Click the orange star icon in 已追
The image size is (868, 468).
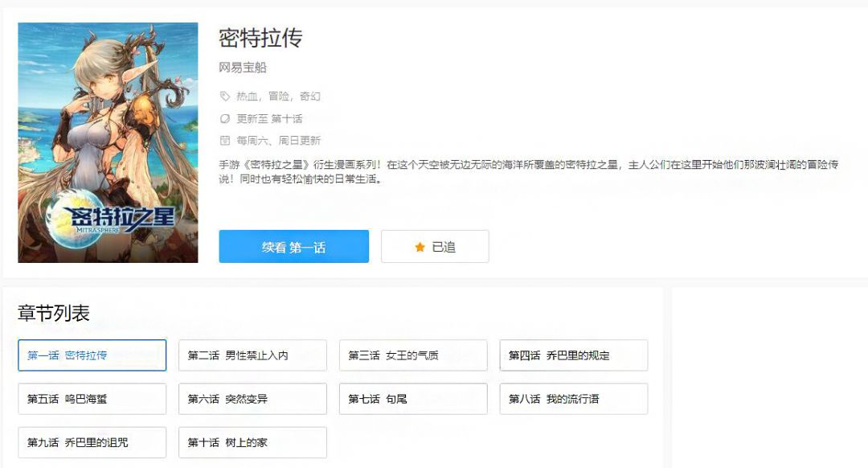pyautogui.click(x=420, y=247)
